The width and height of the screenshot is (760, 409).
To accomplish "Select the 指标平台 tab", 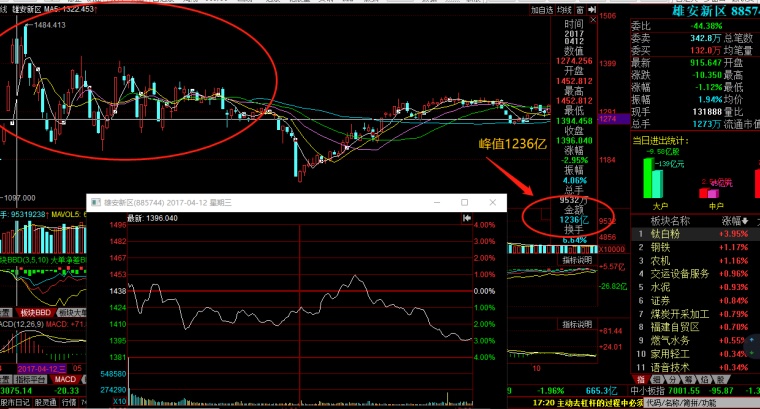I will coord(31,379).
